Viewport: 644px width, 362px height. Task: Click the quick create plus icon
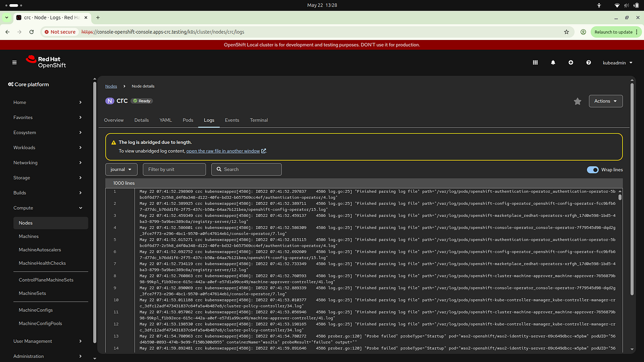click(x=571, y=62)
